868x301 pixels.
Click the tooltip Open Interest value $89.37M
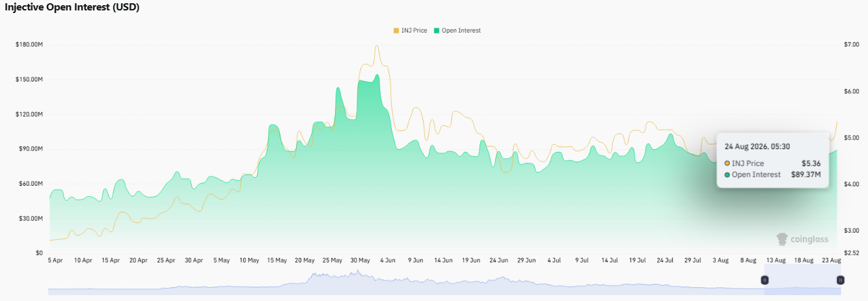click(807, 175)
